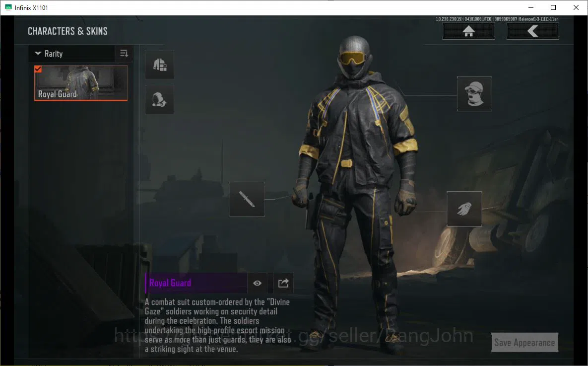Change sort order icon next to Rarity
The height and width of the screenshot is (366, 588).
coord(124,53)
